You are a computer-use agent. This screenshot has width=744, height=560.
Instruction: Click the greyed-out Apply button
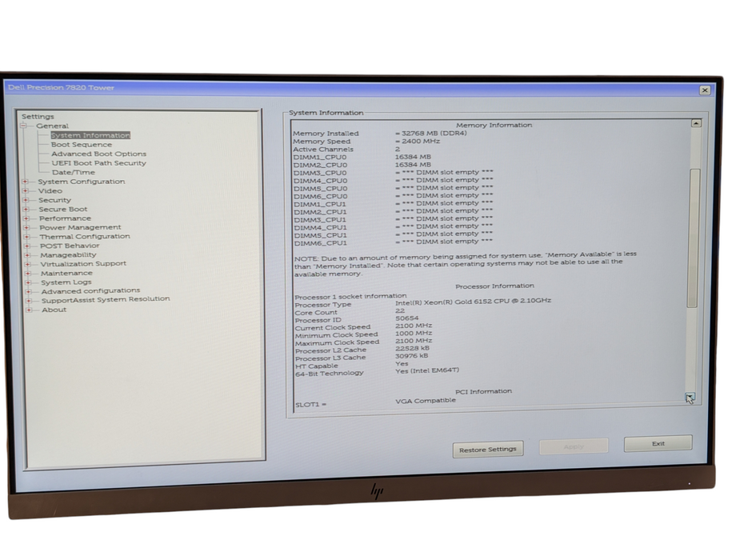point(574,446)
